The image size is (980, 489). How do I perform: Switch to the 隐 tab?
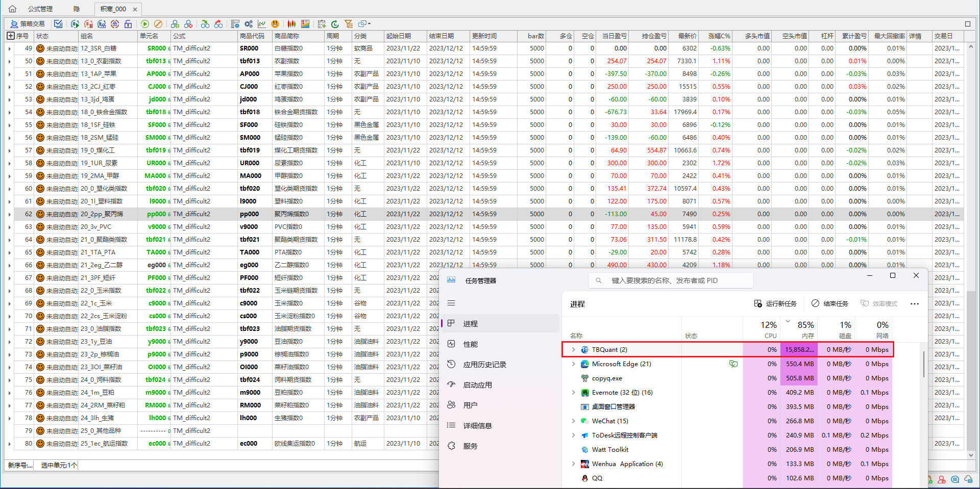pos(76,9)
